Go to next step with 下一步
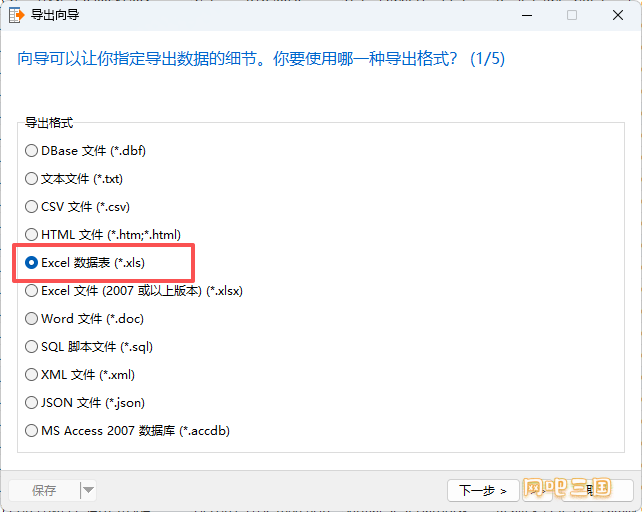 tap(483, 490)
